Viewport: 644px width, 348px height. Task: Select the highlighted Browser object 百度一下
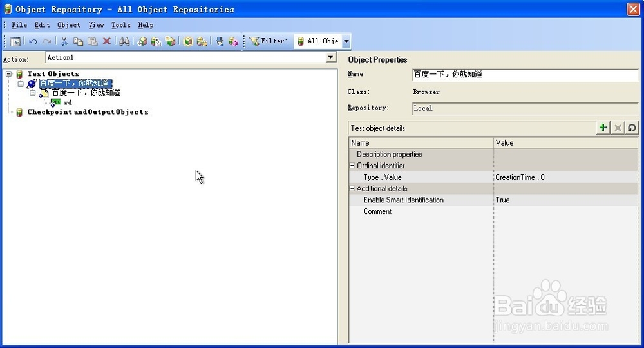[75, 83]
